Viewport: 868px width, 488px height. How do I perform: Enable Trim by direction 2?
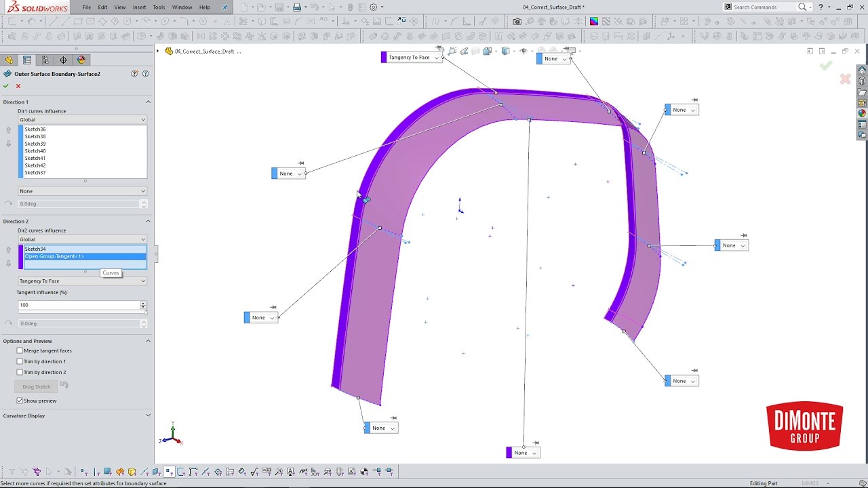click(20, 373)
